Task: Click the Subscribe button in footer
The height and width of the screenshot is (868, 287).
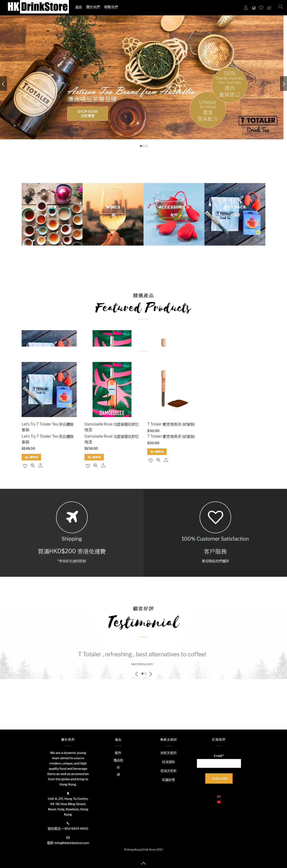Action: coord(219,778)
